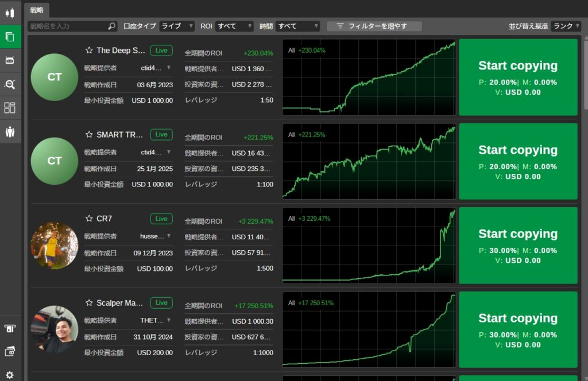
Task: Expand the 並び替え基準 ランク sort dropdown
Action: (x=566, y=26)
